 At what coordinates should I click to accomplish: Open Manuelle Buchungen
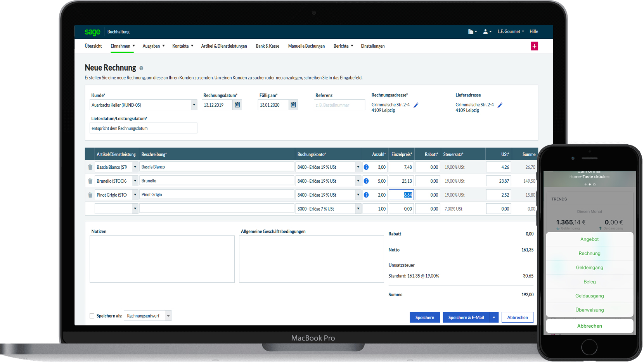[306, 46]
